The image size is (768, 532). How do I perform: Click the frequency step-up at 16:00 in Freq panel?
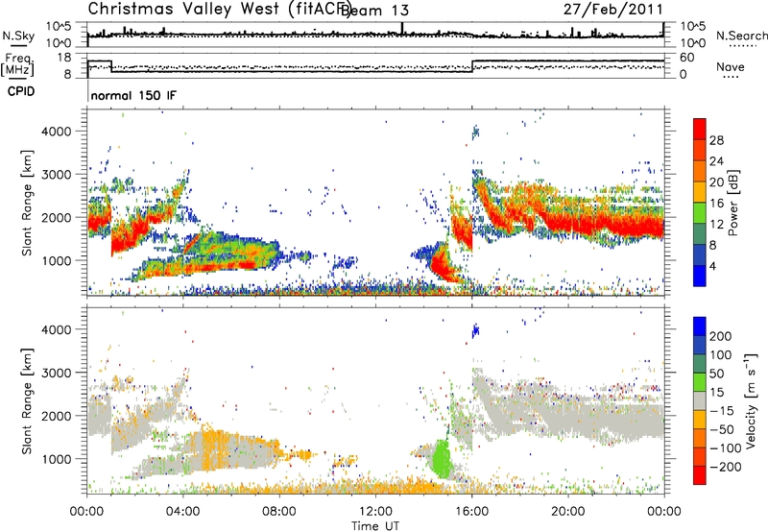click(x=472, y=66)
